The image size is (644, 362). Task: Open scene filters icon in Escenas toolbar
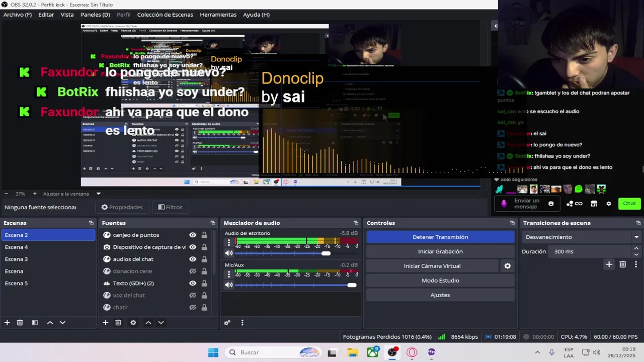[x=35, y=323]
